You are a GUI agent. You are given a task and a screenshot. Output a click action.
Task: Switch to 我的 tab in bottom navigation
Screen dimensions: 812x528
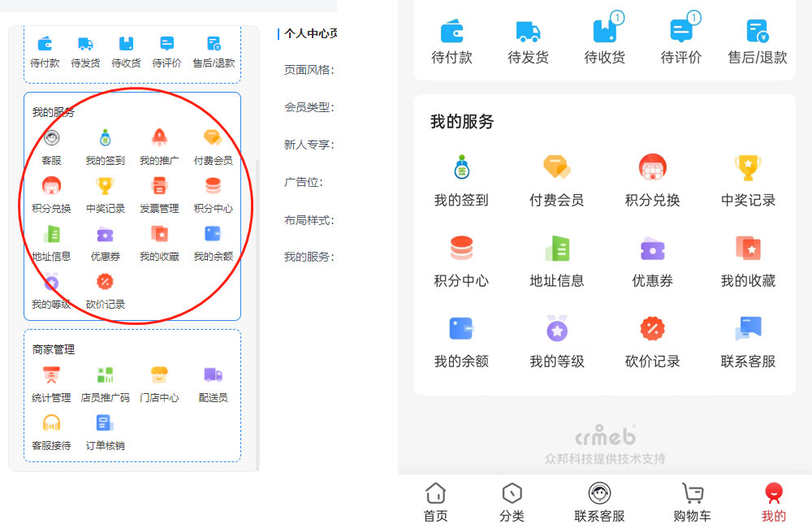(x=774, y=502)
